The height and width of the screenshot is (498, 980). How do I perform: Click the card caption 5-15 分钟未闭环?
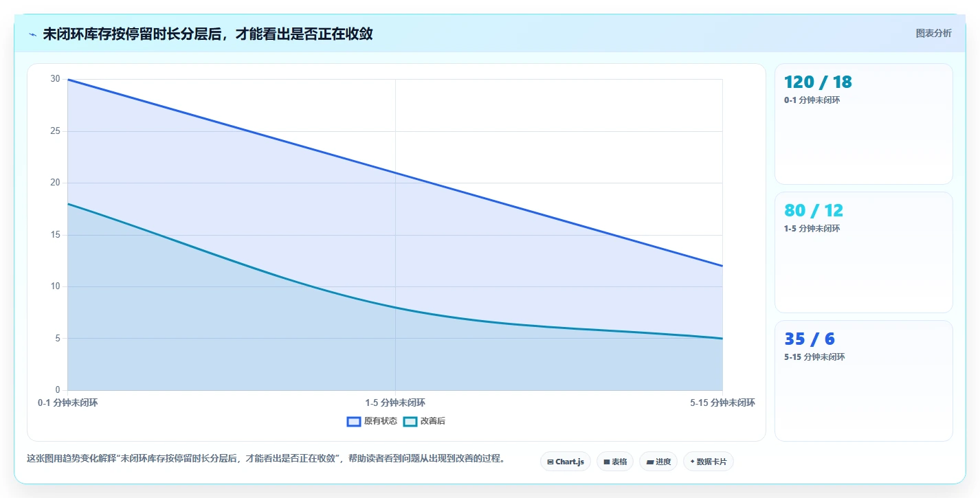click(814, 357)
